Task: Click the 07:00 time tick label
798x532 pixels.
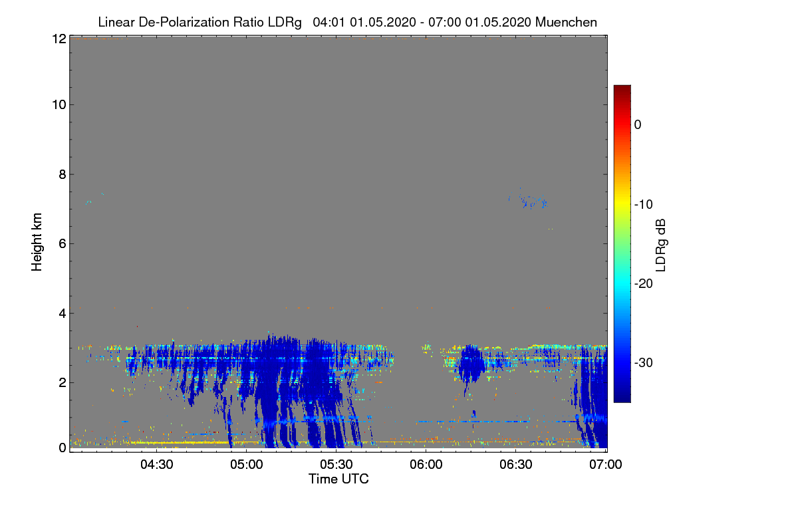Action: pyautogui.click(x=606, y=465)
